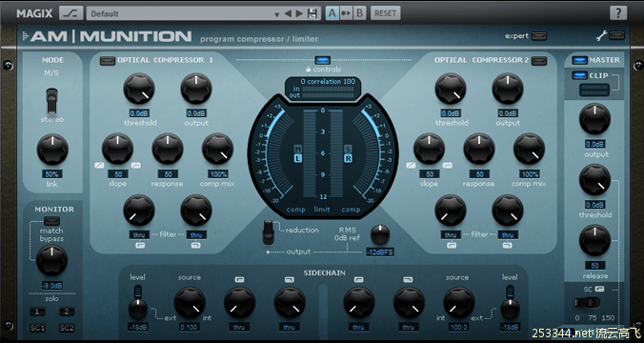The image size is (644, 343).
Task: Toggle the MASTER section on/off
Action: pos(579,60)
